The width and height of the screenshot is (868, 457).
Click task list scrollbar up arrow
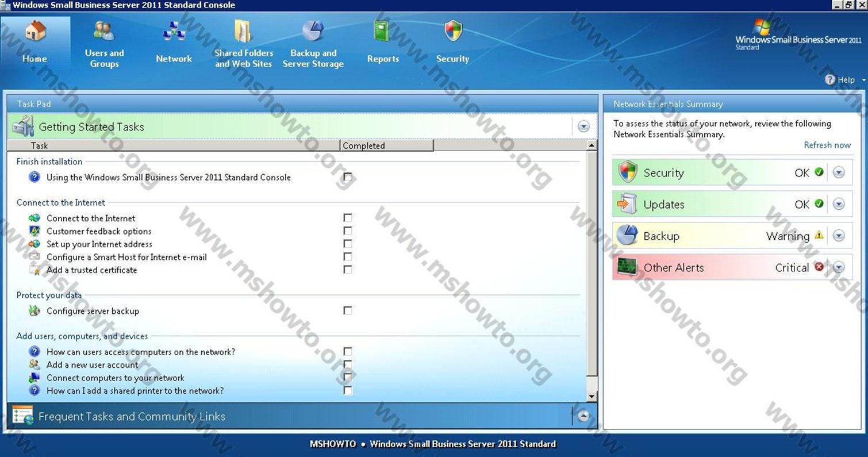pos(592,146)
